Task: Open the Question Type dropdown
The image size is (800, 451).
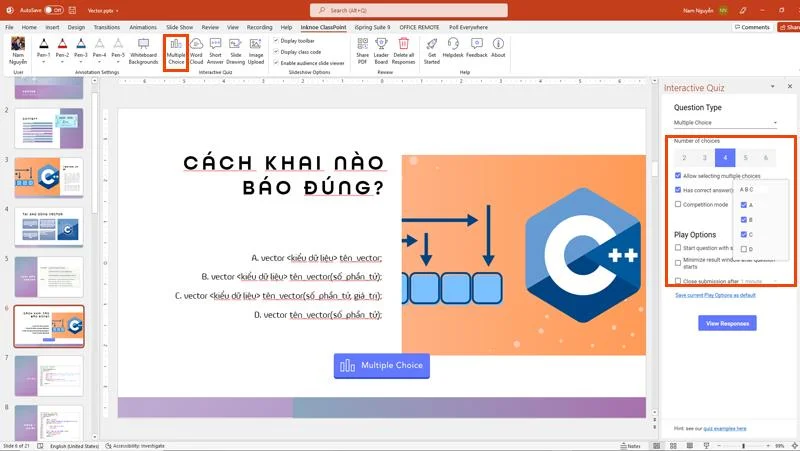Action: click(x=725, y=123)
